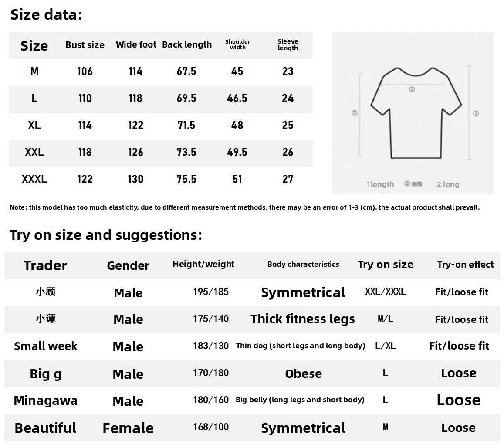The width and height of the screenshot is (504, 448).
Task: Click circled number 2 marker on shoulder line
Action: pyautogui.click(x=412, y=89)
